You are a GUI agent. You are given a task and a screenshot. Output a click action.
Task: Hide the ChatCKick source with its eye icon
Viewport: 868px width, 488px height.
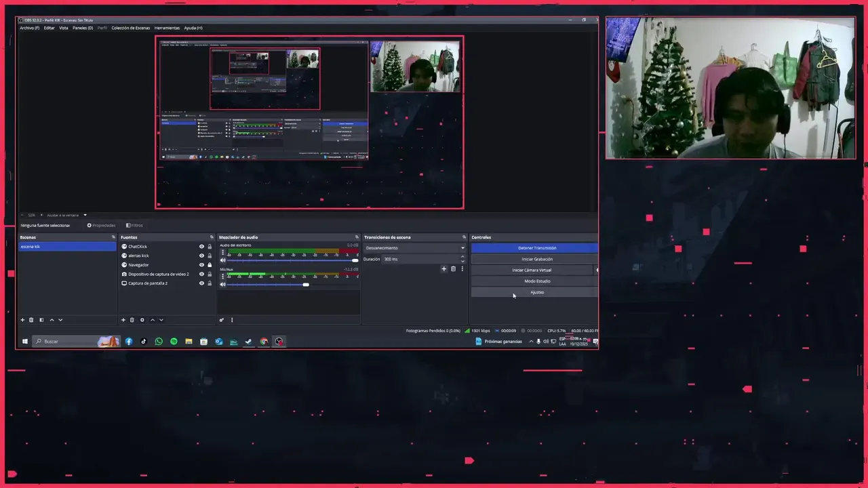tap(201, 247)
